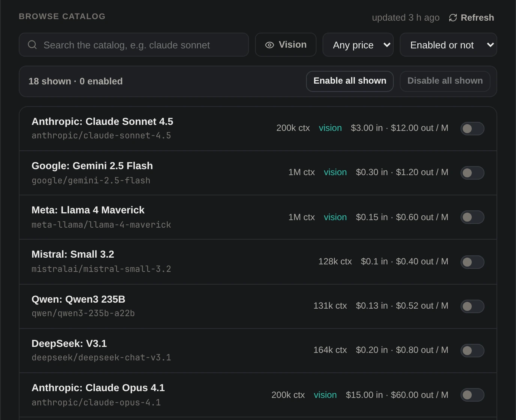Click the google/gemini-2.5-flash model ID

(x=91, y=180)
